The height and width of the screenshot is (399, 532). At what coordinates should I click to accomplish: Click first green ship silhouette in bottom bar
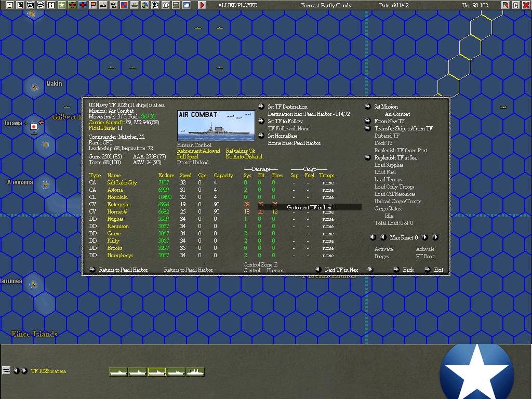tap(118, 372)
